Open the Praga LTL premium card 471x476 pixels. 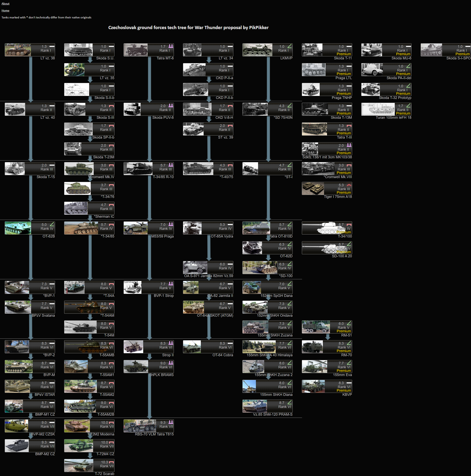point(327,69)
